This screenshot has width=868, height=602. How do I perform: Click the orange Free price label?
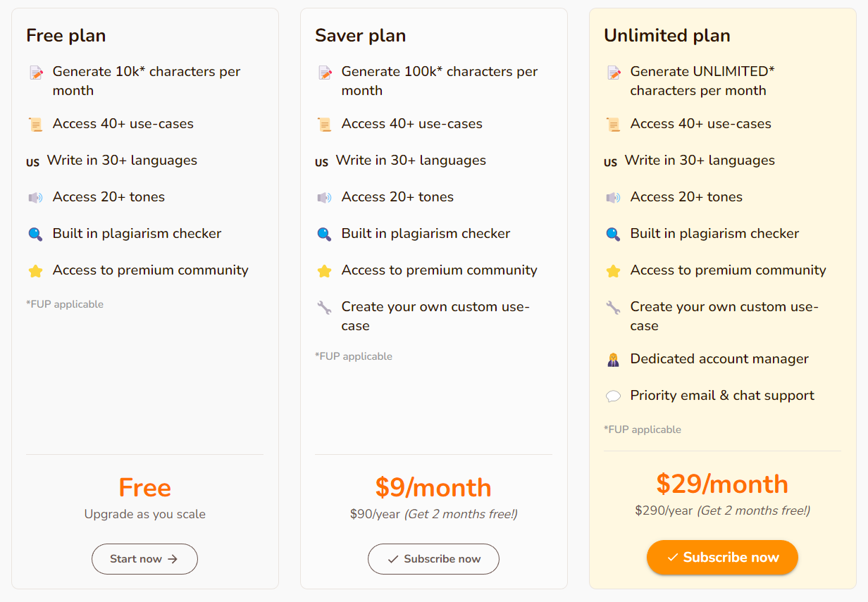(x=144, y=487)
